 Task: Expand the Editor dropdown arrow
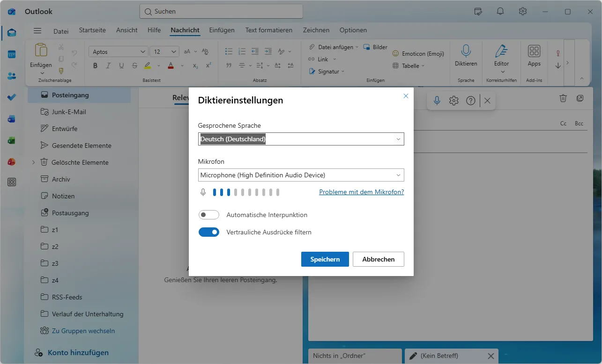503,72
